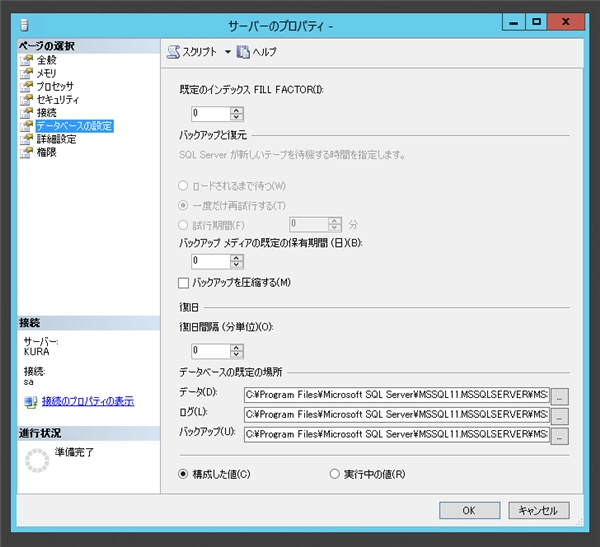
Task: Click the ログ(L) default path field
Action: [397, 415]
